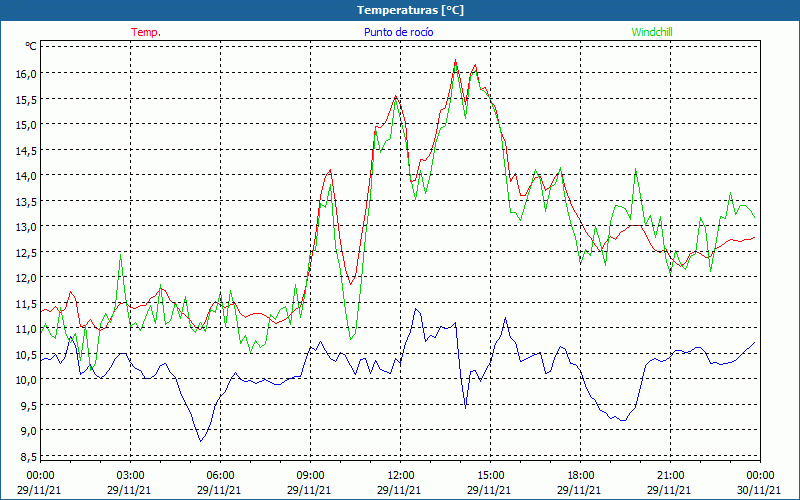The height and width of the screenshot is (500, 800).
Task: Select the red 'Temp.' legend label
Action: [146, 32]
